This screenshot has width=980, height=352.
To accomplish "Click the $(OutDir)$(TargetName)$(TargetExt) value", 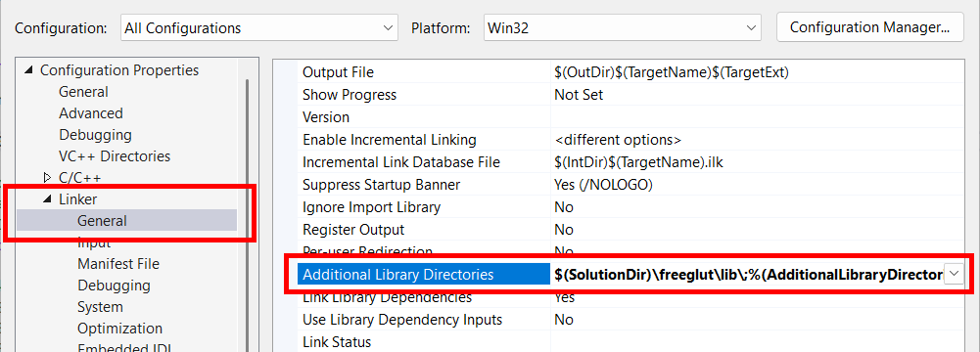I will [672, 72].
